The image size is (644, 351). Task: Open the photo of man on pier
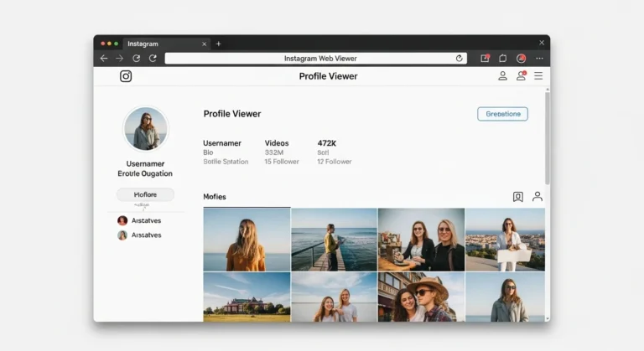click(x=334, y=240)
